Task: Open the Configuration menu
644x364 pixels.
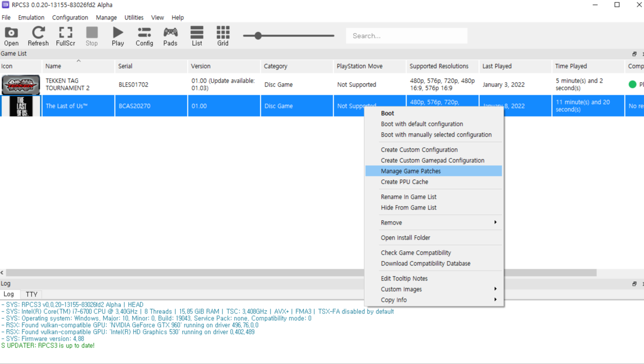Action: click(70, 17)
